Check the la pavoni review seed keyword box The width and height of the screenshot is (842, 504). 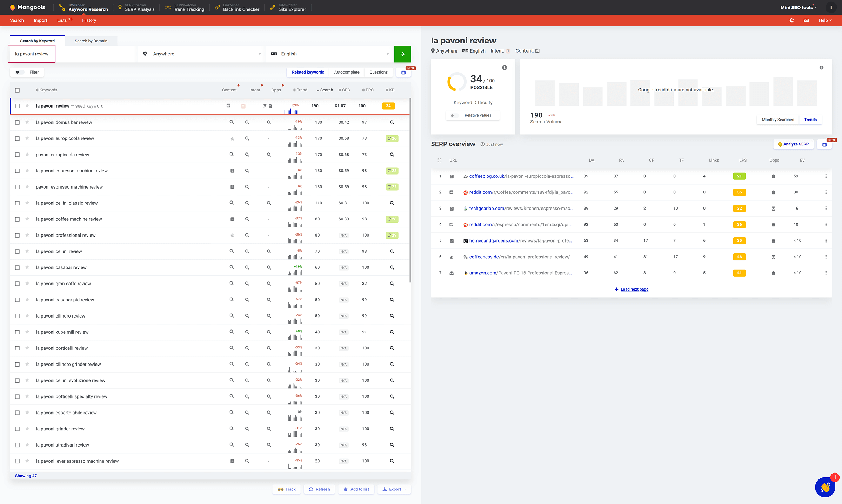click(17, 106)
